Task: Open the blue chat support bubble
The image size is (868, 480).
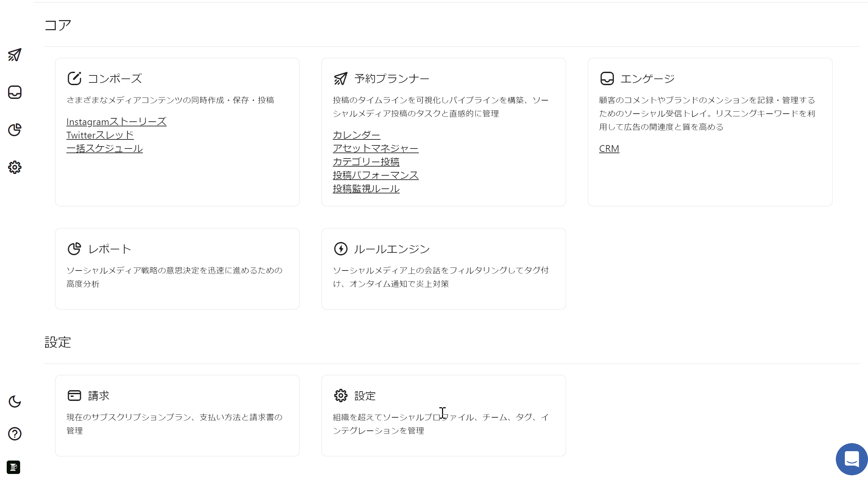Action: [x=851, y=459]
